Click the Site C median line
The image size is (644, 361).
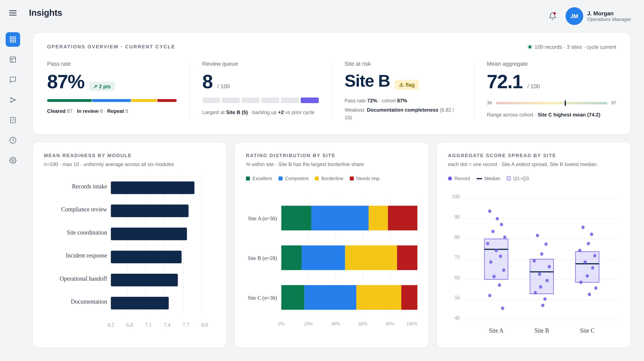point(587,264)
